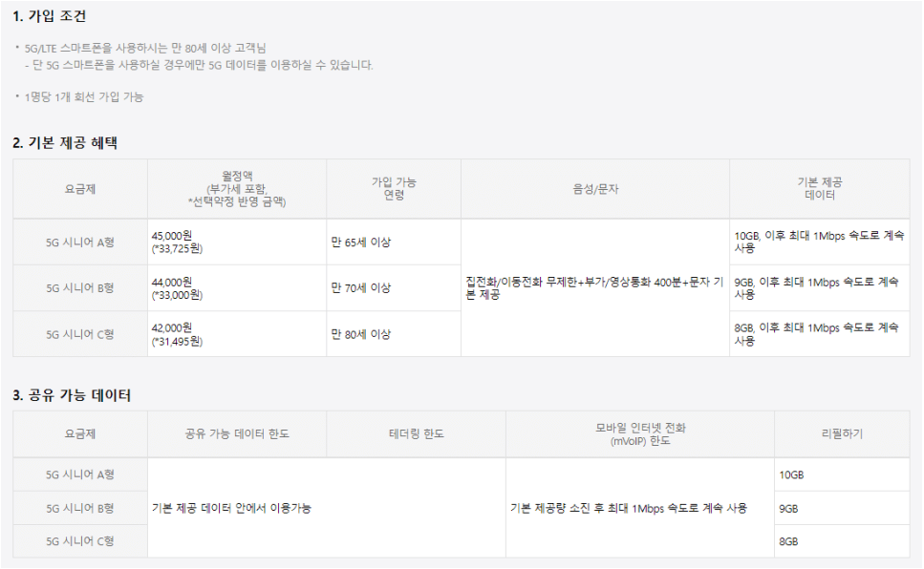Viewport: 924px width, 569px height.
Task: Click the "기본 제공 데이터" column header
Action: click(x=820, y=188)
